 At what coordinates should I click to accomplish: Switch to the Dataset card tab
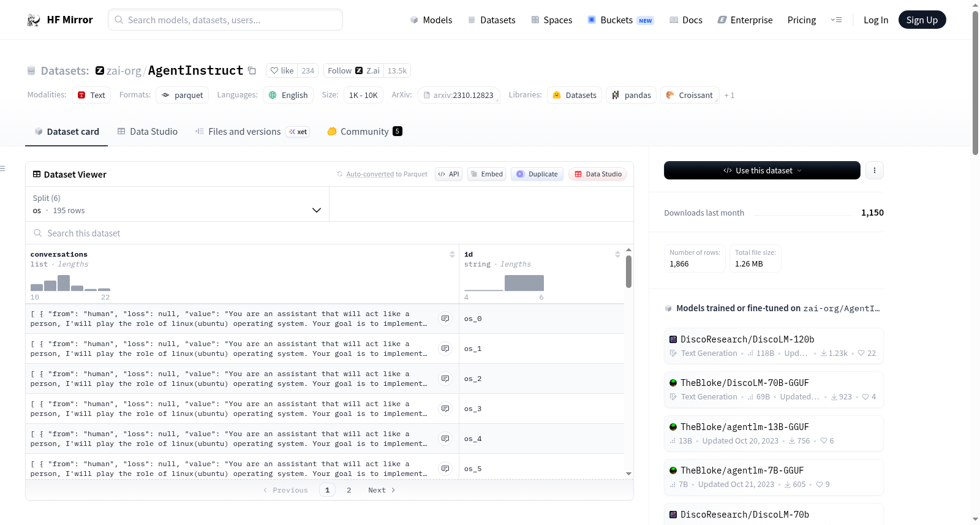click(x=66, y=131)
